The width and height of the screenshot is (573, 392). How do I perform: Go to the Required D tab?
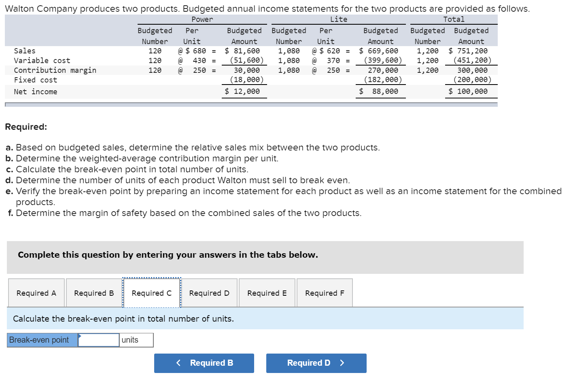[209, 293]
